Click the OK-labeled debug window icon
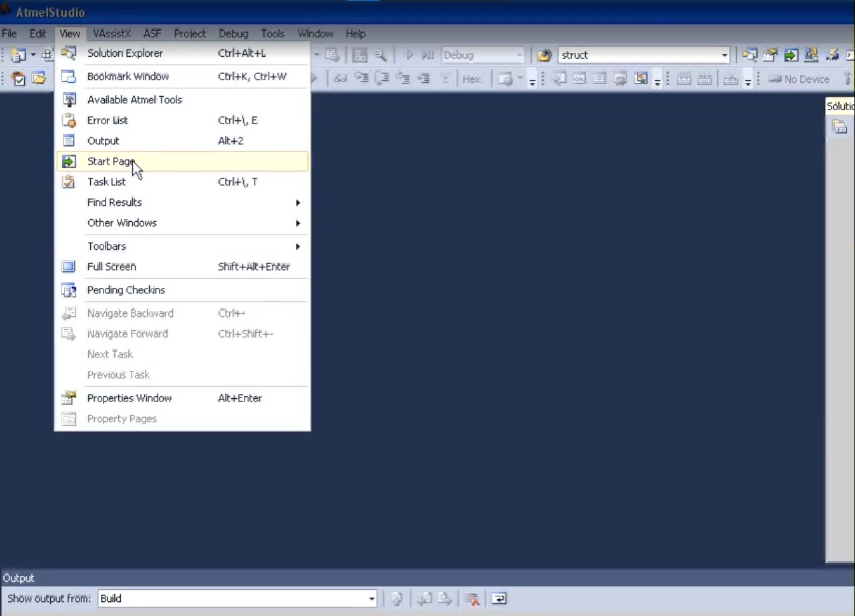Viewport: 855px width, 616px height. click(579, 79)
